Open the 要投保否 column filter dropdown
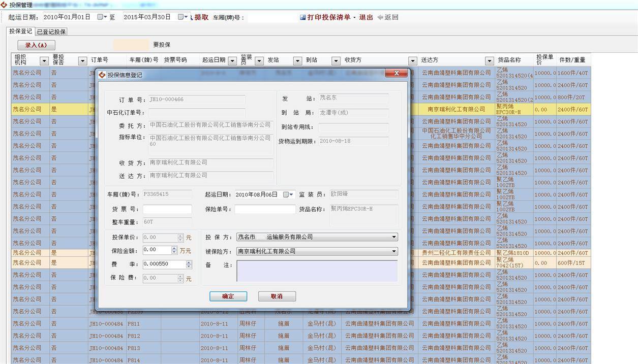This screenshot has height=364, width=638. [82, 61]
